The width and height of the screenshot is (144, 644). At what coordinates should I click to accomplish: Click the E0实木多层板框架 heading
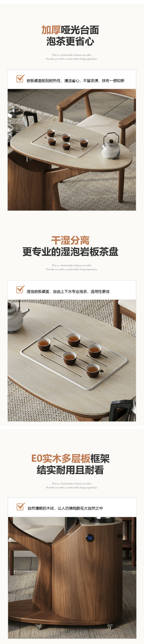click(x=70, y=458)
